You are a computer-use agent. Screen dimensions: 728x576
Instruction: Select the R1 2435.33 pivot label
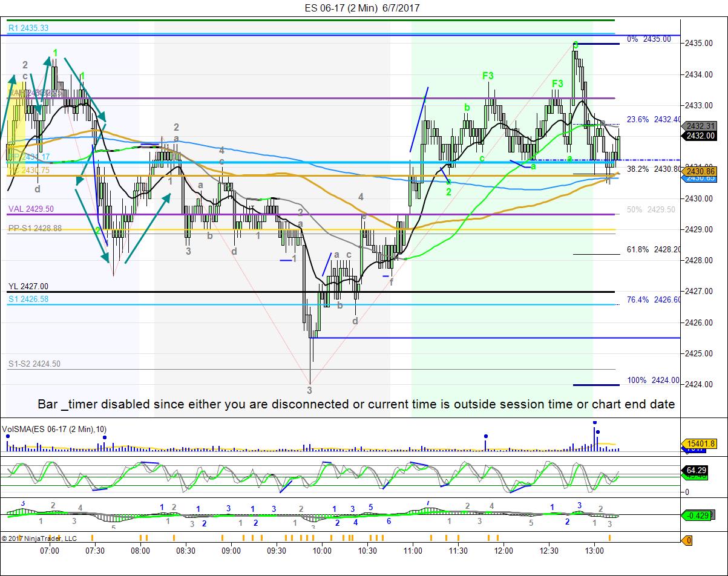(28, 28)
